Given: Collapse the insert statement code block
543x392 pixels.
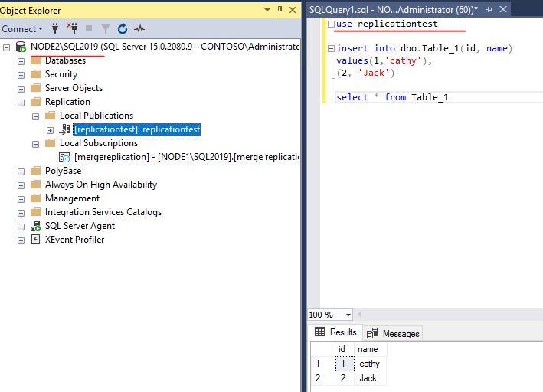Looking at the screenshot, I should point(331,48).
